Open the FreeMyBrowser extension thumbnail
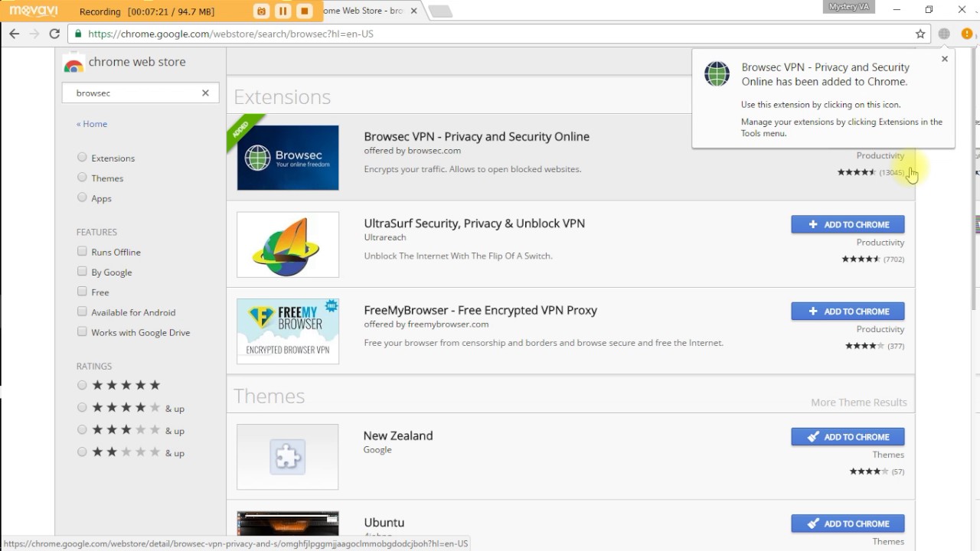This screenshot has width=980, height=551. [x=288, y=331]
